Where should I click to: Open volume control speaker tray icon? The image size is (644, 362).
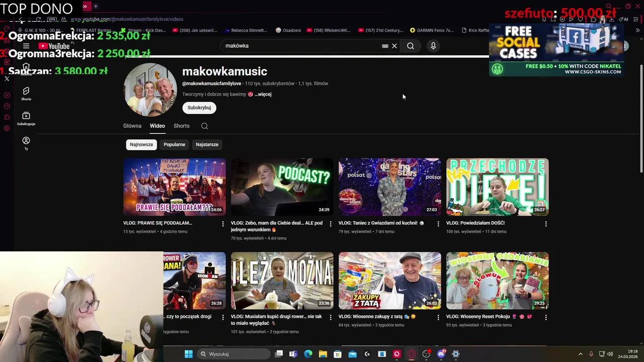(x=610, y=354)
